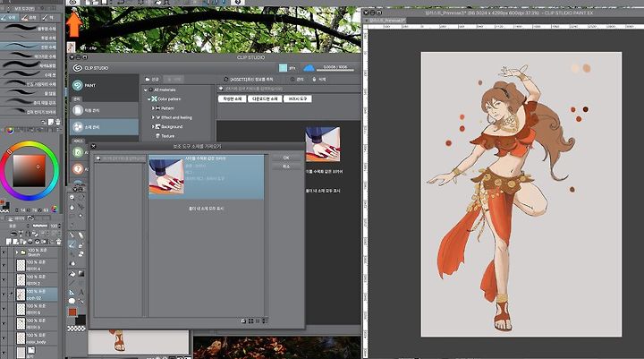Toggle visibility of the paper layer
Image resolution: width=644 pixels, height=359 pixels.
4,353
